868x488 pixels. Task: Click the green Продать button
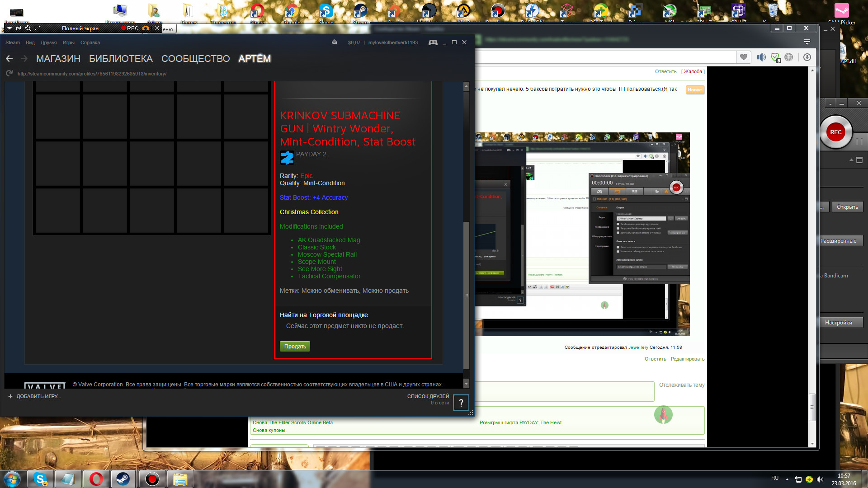pyautogui.click(x=295, y=347)
